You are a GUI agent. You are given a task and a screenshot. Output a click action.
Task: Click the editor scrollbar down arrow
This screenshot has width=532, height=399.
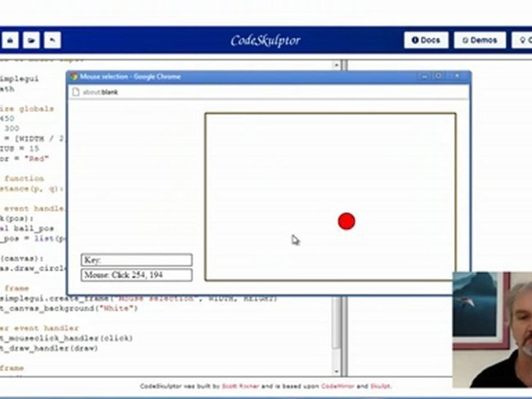tap(336, 371)
